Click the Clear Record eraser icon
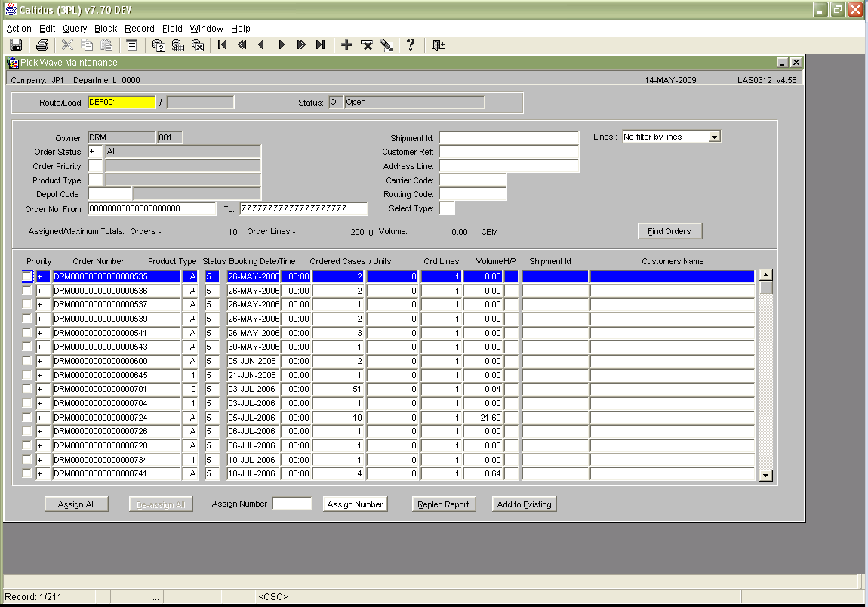Image resolution: width=868 pixels, height=607 pixels. click(386, 45)
